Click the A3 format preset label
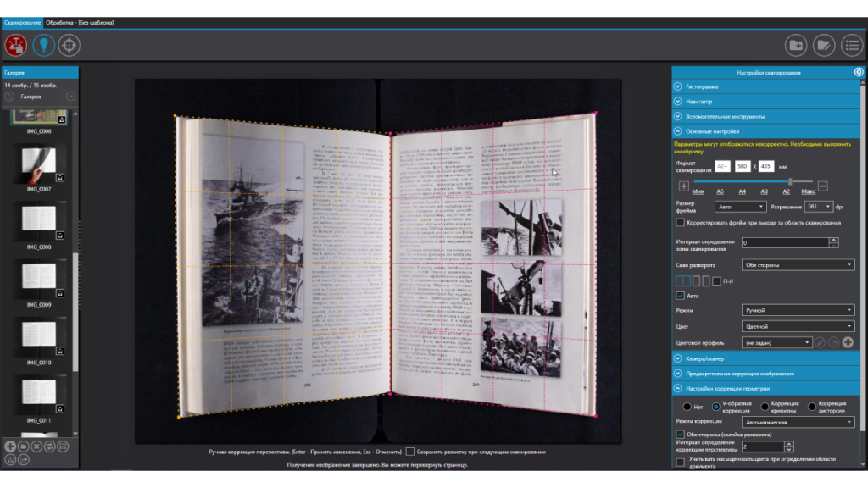The width and height of the screenshot is (868, 488). coord(765,191)
